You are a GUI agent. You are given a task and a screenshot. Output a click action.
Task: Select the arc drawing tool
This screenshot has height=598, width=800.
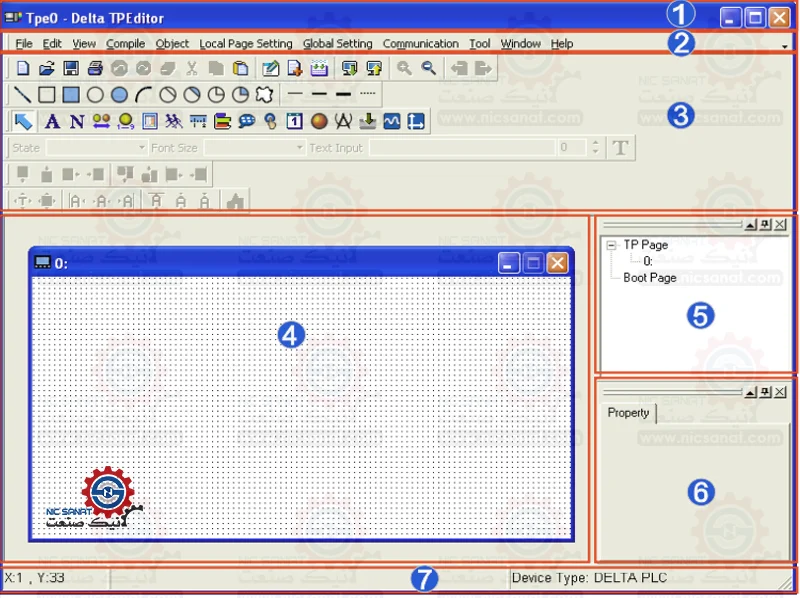[143, 95]
